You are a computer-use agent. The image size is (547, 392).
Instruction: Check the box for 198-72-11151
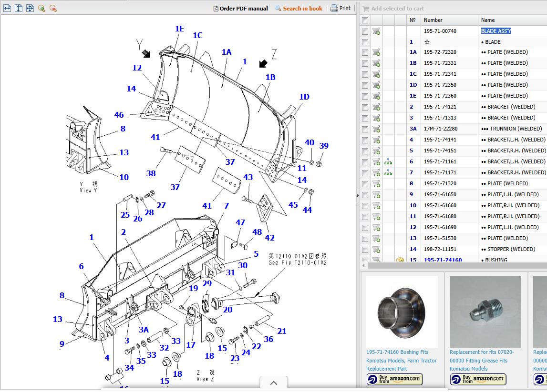tap(365, 250)
